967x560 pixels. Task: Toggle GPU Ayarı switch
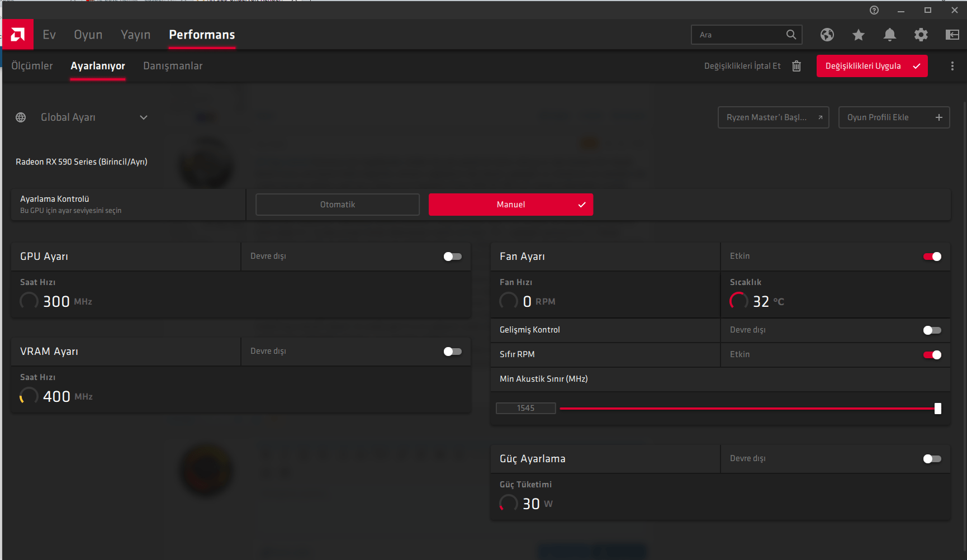[453, 257]
